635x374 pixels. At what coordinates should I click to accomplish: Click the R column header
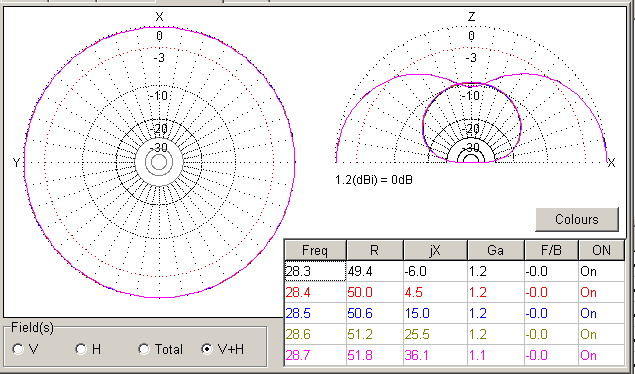point(375,251)
